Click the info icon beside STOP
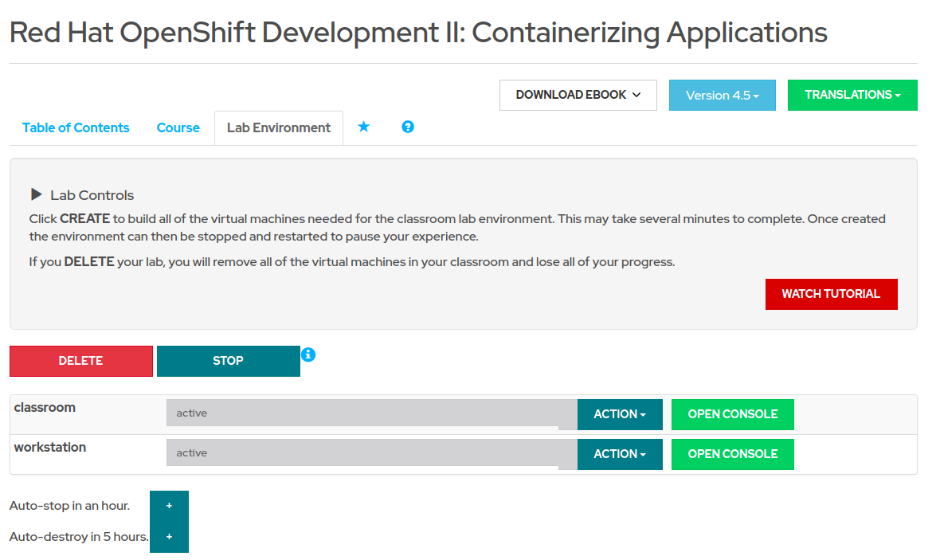The height and width of the screenshot is (560, 940). pos(308,354)
